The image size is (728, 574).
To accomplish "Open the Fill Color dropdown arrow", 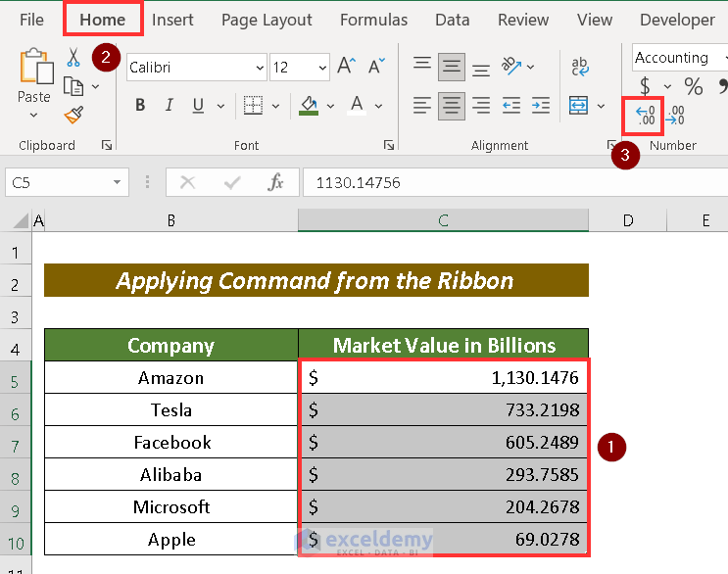I will coord(330,106).
